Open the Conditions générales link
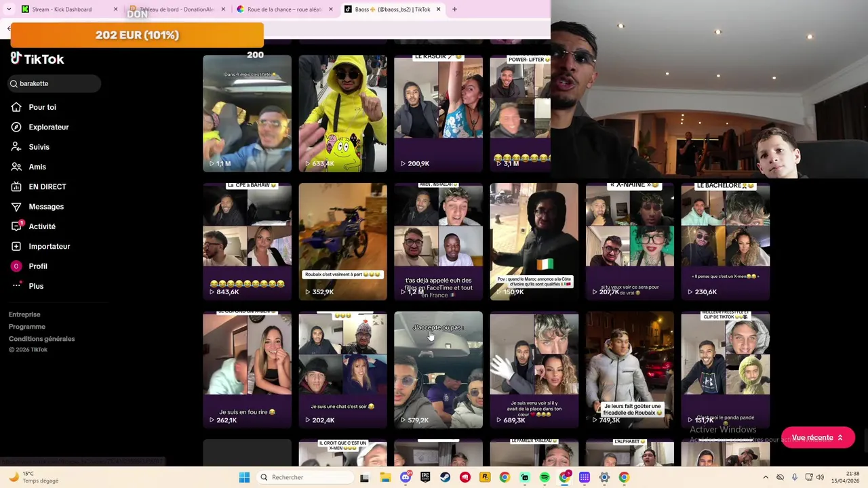The height and width of the screenshot is (488, 868). coord(41,339)
